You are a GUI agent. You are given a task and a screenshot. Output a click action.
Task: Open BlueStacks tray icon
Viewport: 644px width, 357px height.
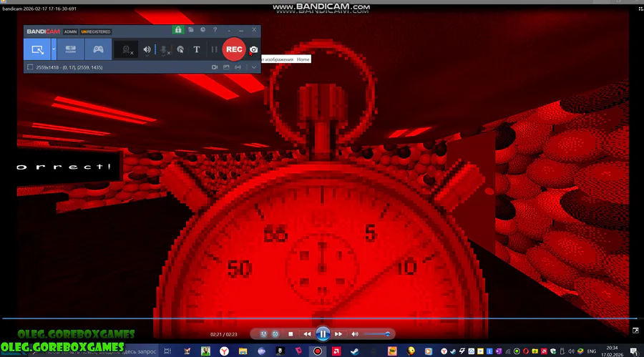coord(580,351)
